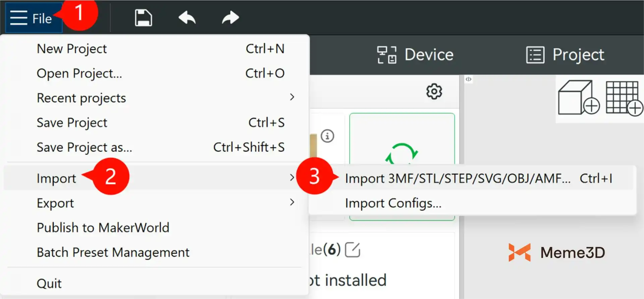Expand the Export submenu arrow
This screenshot has width=644, height=299.
coord(292,203)
